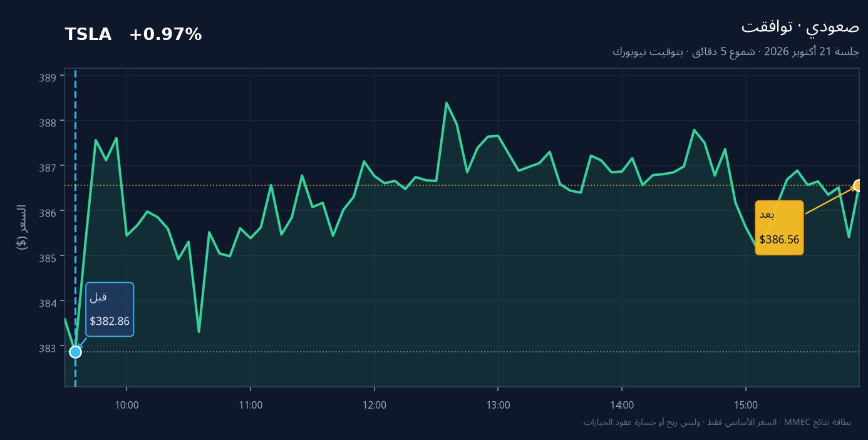The width and height of the screenshot is (868, 440).
Task: Click the blue entry marker dot
Action: 75,352
